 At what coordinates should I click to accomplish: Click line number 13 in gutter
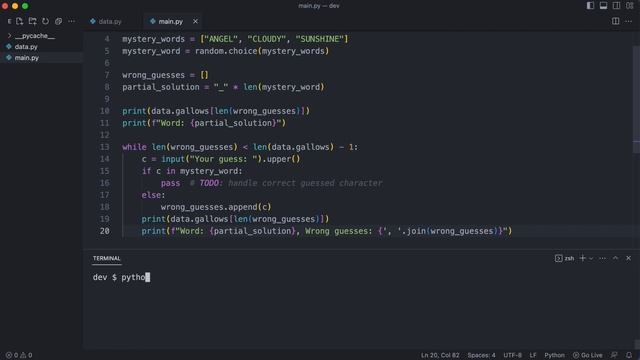click(x=104, y=147)
